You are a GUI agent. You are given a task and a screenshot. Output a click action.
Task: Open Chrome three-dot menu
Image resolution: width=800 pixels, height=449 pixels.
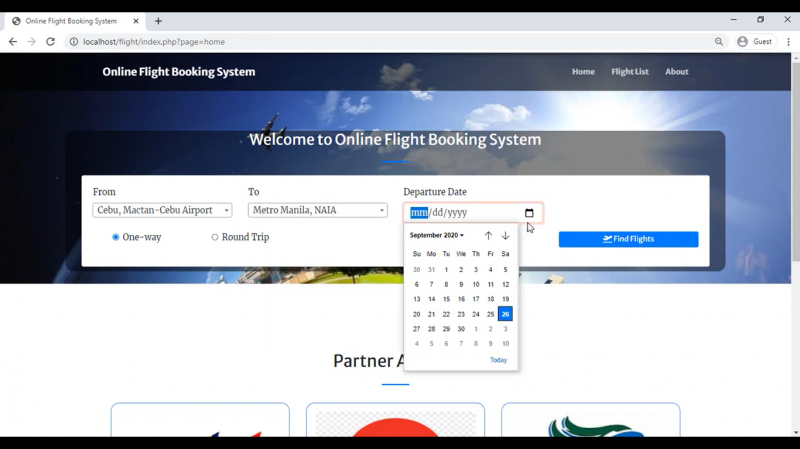coord(788,42)
